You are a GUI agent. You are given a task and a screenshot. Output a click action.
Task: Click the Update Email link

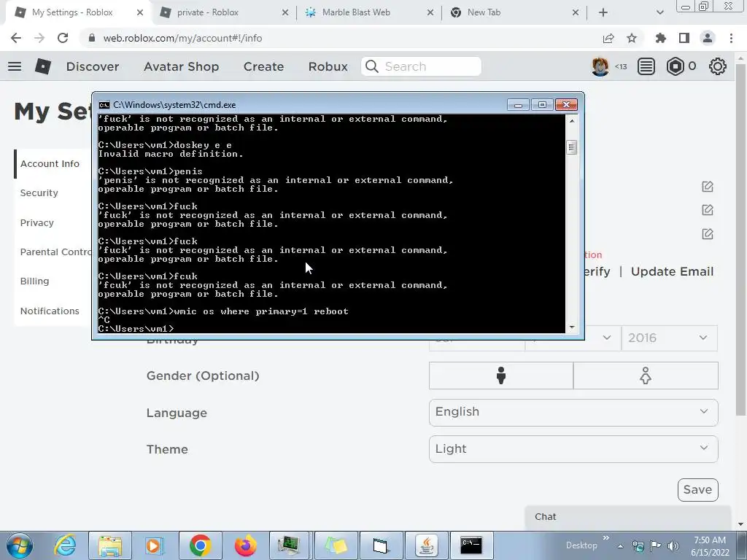click(672, 271)
